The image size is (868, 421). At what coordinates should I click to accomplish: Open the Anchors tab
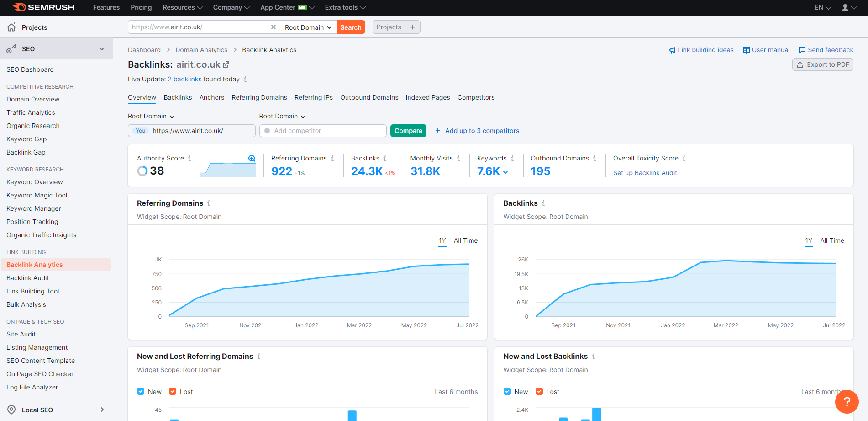coord(211,97)
